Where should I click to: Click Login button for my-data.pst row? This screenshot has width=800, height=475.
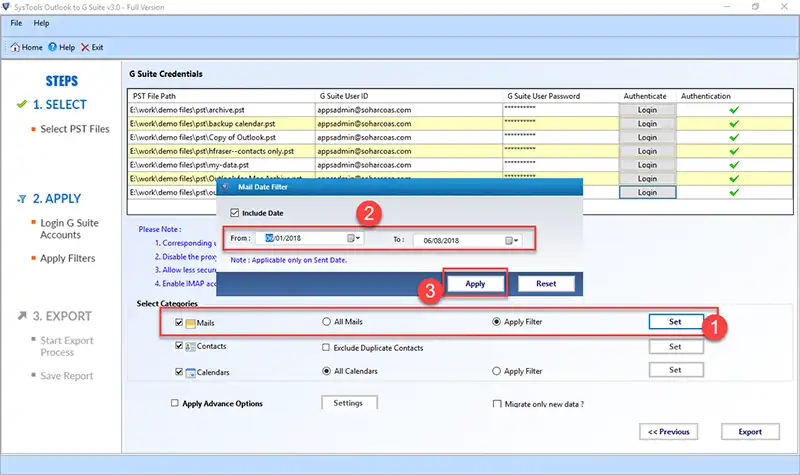tap(647, 165)
